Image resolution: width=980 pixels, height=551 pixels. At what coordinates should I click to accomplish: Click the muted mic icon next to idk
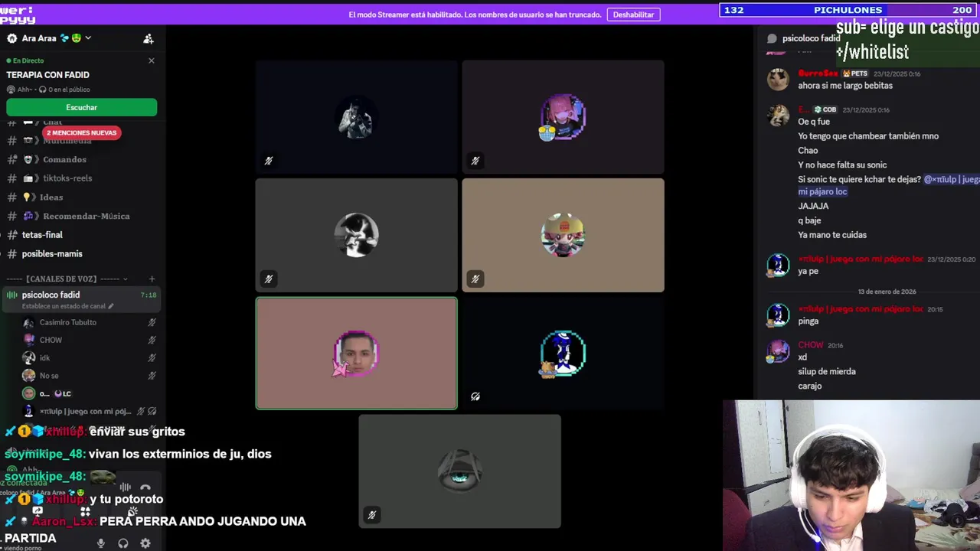click(x=152, y=358)
